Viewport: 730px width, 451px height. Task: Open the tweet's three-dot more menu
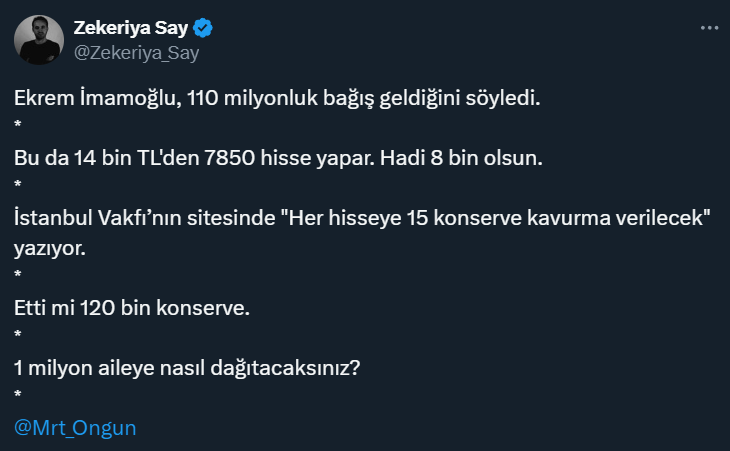click(x=709, y=29)
